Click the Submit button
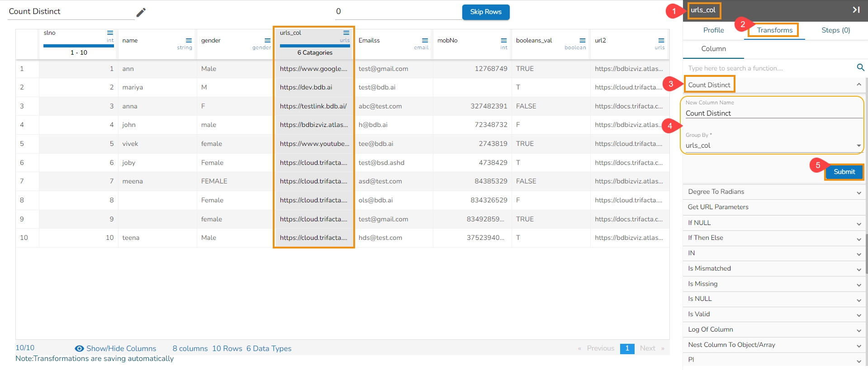 pos(844,172)
